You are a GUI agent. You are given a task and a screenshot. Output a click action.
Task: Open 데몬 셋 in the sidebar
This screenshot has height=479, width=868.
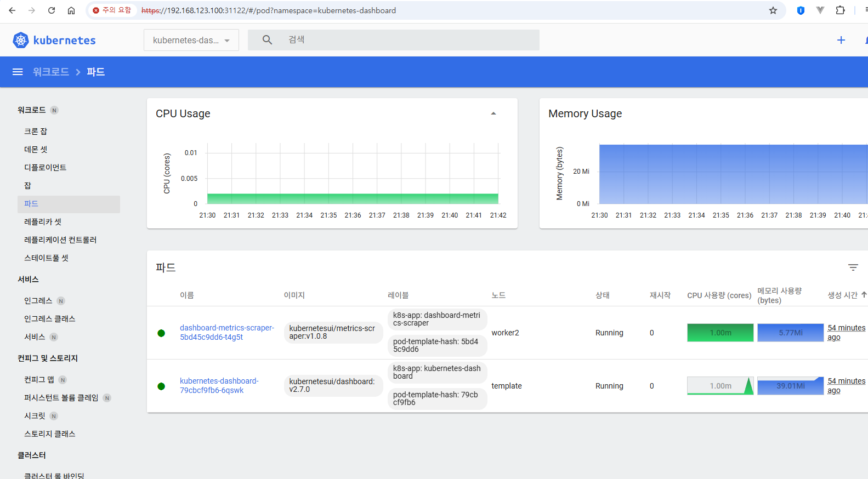tap(36, 150)
